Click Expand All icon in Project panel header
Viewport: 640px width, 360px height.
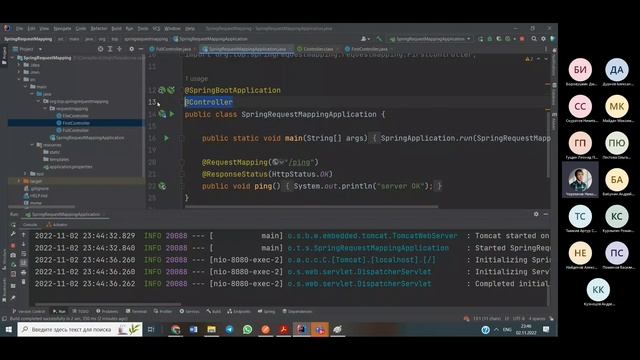click(110, 49)
